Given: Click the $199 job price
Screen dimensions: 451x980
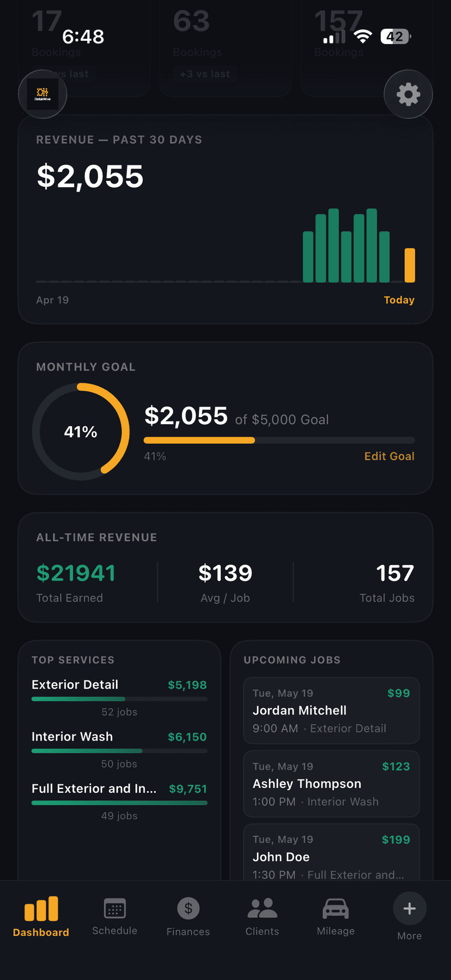Looking at the screenshot, I should point(396,840).
